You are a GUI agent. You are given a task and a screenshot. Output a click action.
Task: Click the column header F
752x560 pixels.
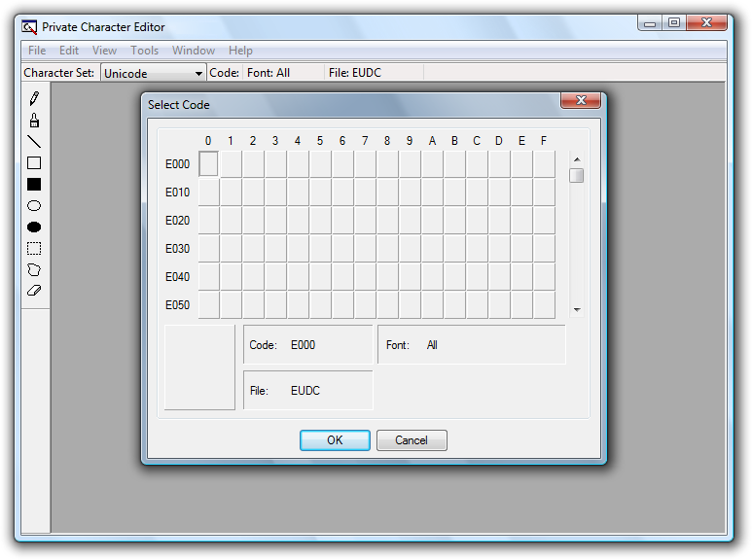click(544, 140)
